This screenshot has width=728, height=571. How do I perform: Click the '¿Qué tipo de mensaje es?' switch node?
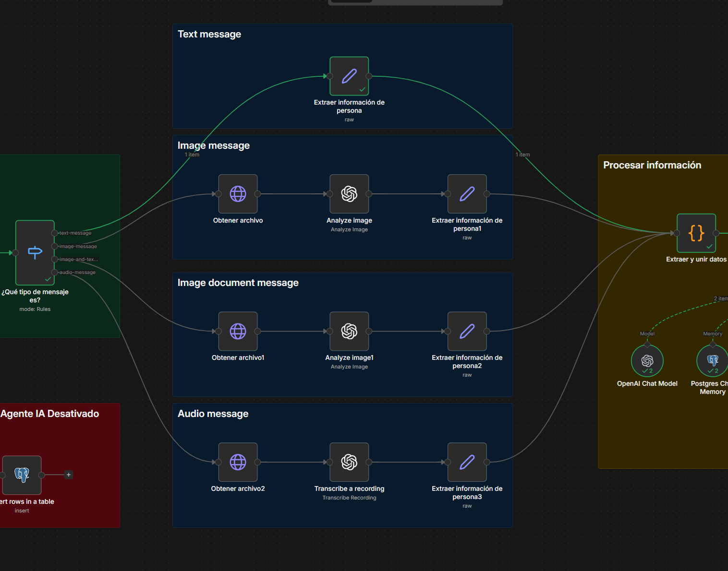pos(35,252)
